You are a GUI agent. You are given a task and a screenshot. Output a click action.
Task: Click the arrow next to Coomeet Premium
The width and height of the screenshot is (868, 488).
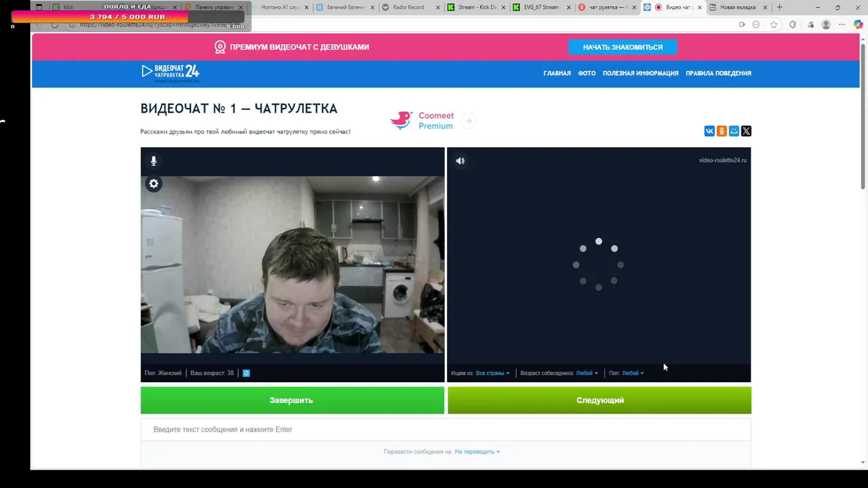[x=468, y=121]
